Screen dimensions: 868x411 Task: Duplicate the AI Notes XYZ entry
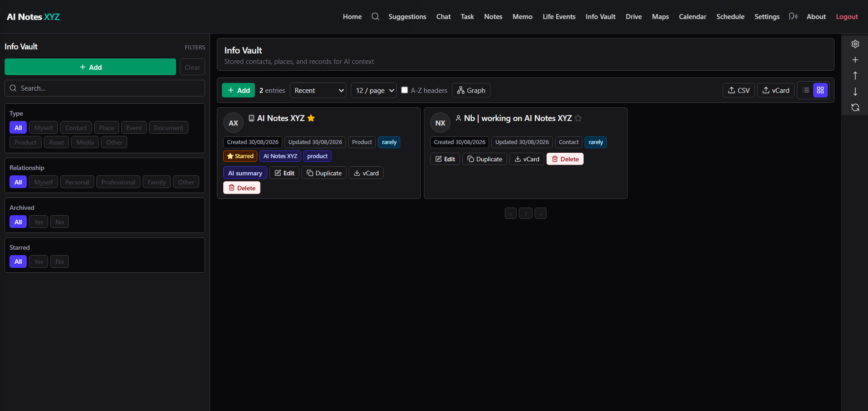coord(324,173)
